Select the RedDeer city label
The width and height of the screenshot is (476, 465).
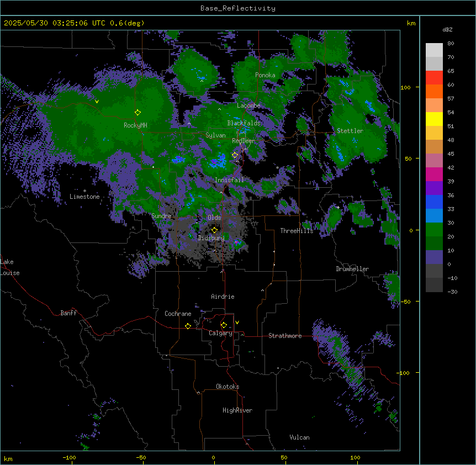coord(244,141)
